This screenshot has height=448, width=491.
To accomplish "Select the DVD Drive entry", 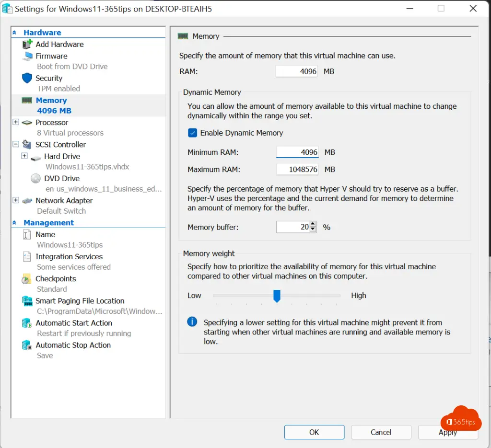I will coord(62,179).
